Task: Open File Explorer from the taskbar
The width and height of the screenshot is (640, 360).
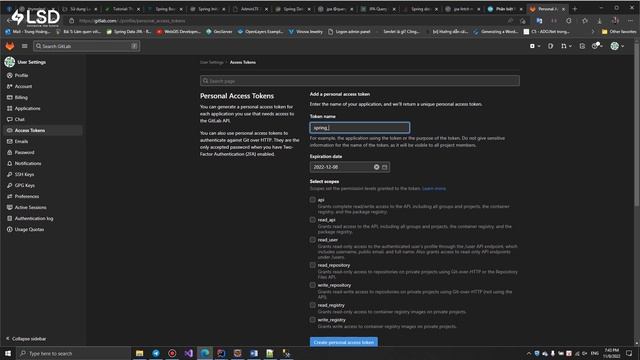Action: [140, 353]
